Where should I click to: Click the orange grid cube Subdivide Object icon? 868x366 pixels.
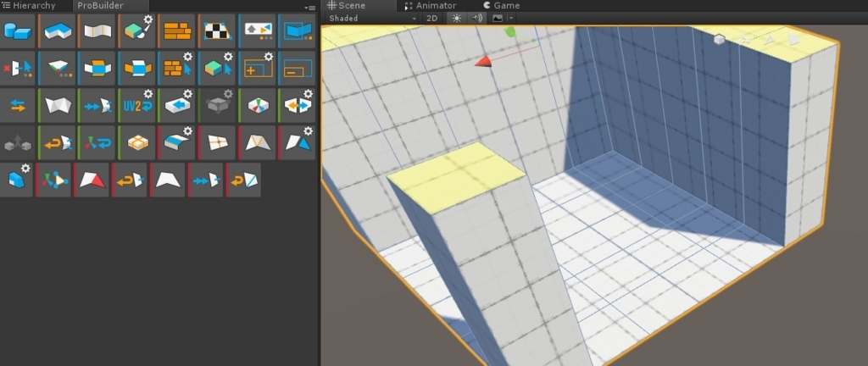(138, 143)
